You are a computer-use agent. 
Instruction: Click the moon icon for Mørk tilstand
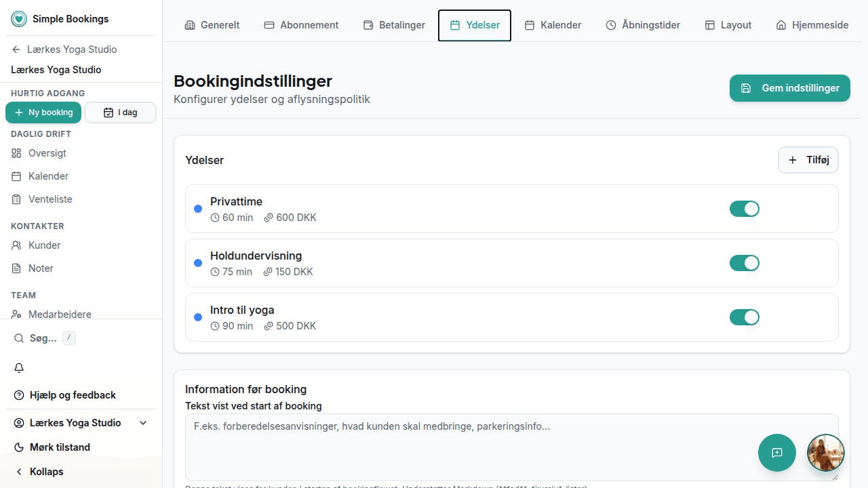coord(19,447)
